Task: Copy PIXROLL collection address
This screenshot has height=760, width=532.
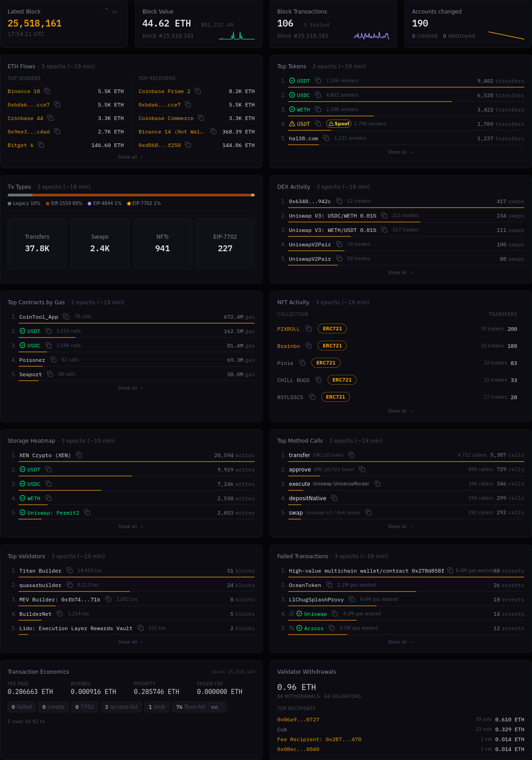Action: click(309, 329)
